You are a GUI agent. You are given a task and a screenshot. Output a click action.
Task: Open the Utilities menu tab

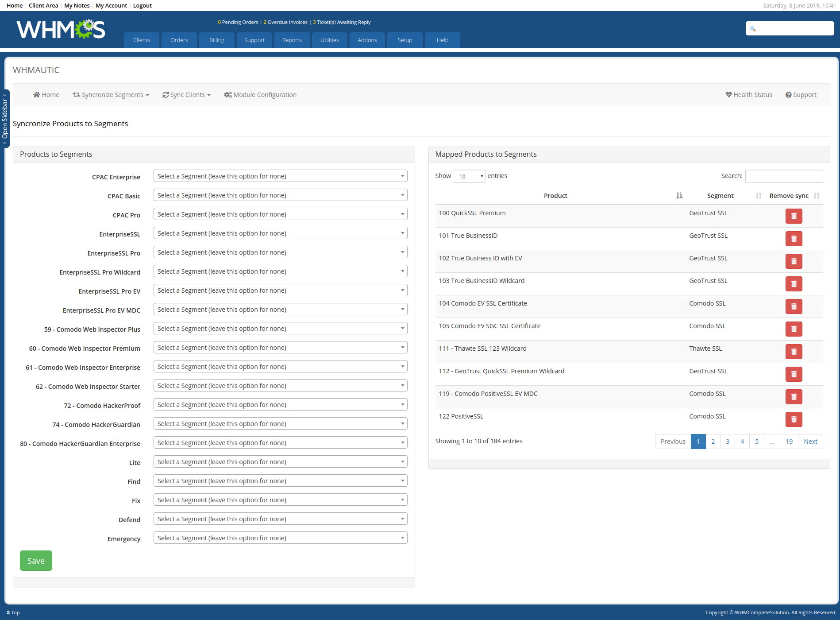(330, 40)
